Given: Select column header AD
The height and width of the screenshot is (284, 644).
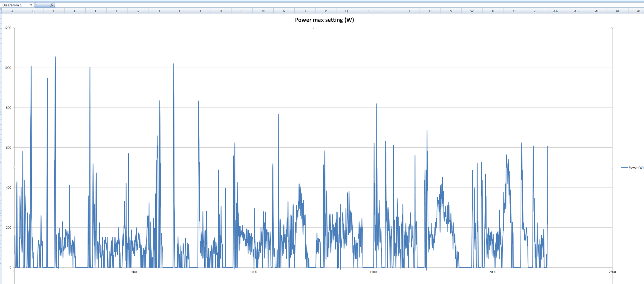Looking at the screenshot, I should [x=618, y=11].
